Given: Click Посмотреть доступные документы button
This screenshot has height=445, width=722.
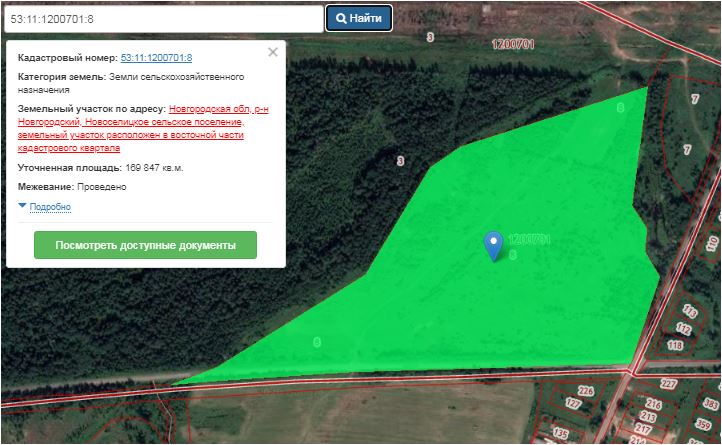Looking at the screenshot, I should (145, 245).
